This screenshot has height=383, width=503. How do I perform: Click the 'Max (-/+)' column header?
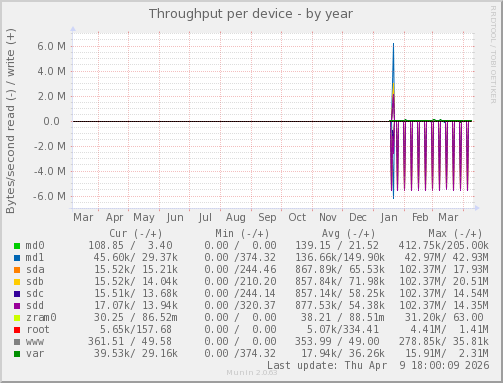455,234
